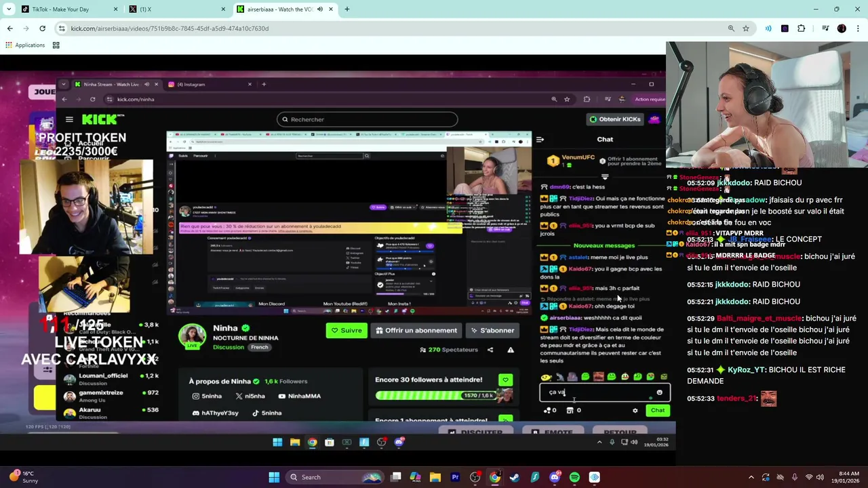
Task: Open the weather widget showing 16°C Sunny
Action: point(23,477)
